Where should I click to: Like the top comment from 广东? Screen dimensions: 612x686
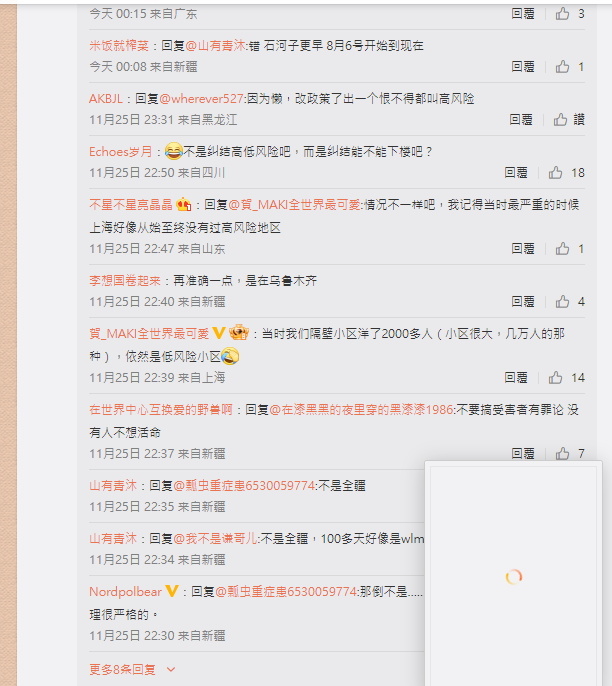point(562,14)
